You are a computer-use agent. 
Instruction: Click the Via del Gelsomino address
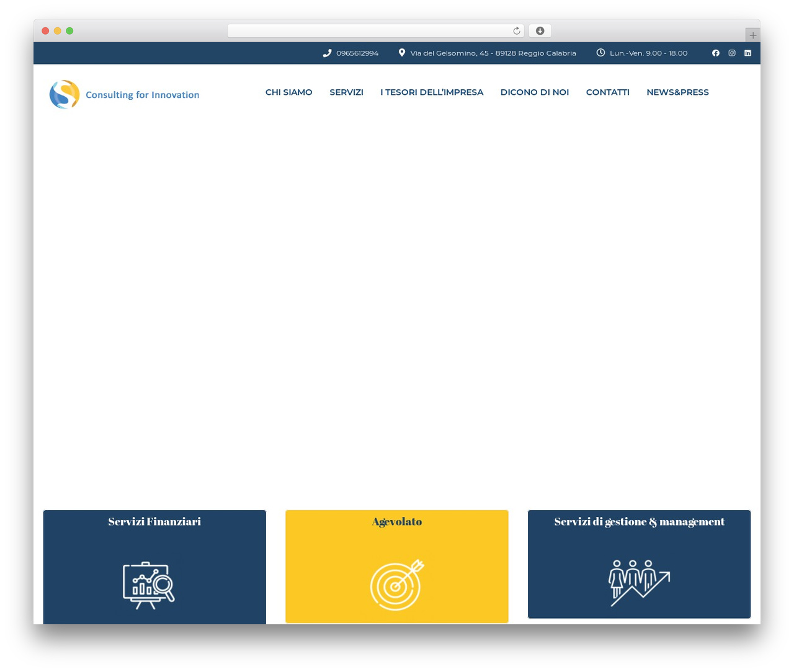click(x=493, y=53)
